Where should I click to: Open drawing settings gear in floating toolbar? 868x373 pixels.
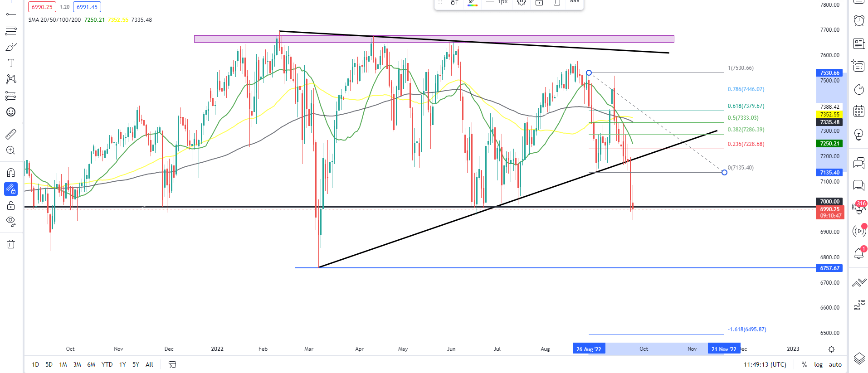522,2
